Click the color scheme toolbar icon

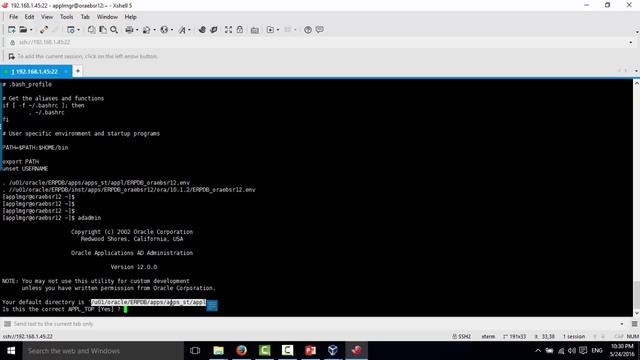click(146, 30)
